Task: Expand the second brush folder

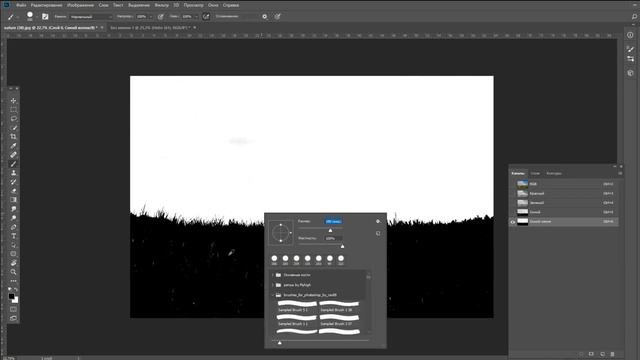Action: click(x=273, y=285)
